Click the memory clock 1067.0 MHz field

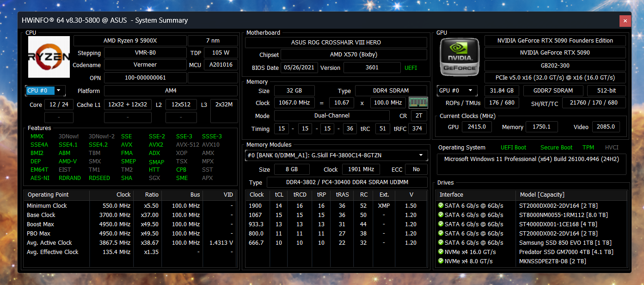294,103
